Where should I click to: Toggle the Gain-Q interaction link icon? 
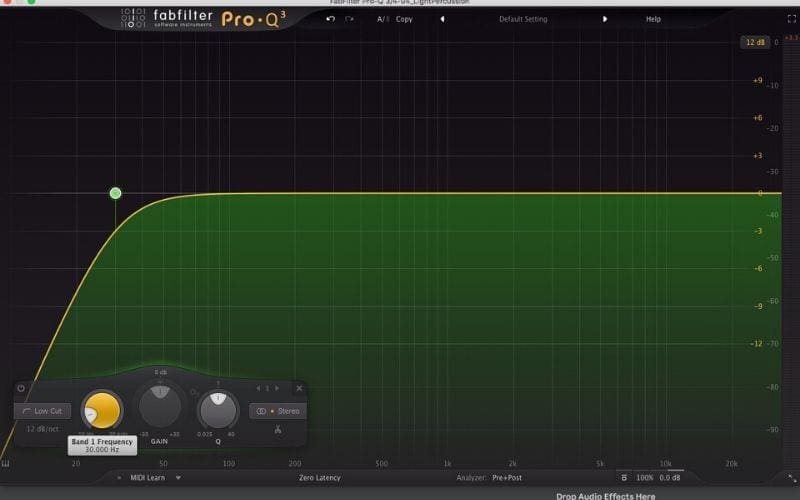coord(193,392)
